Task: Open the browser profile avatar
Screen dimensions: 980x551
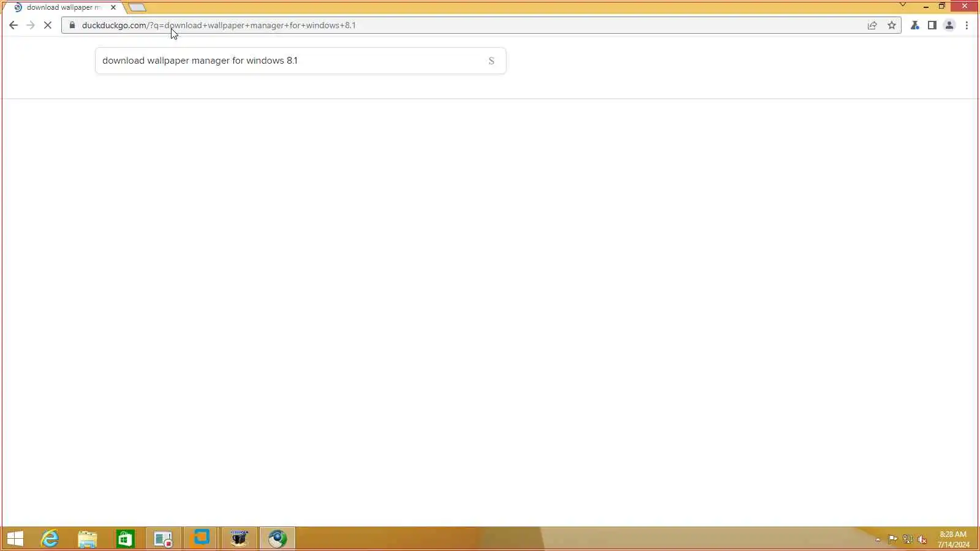Action: point(949,25)
